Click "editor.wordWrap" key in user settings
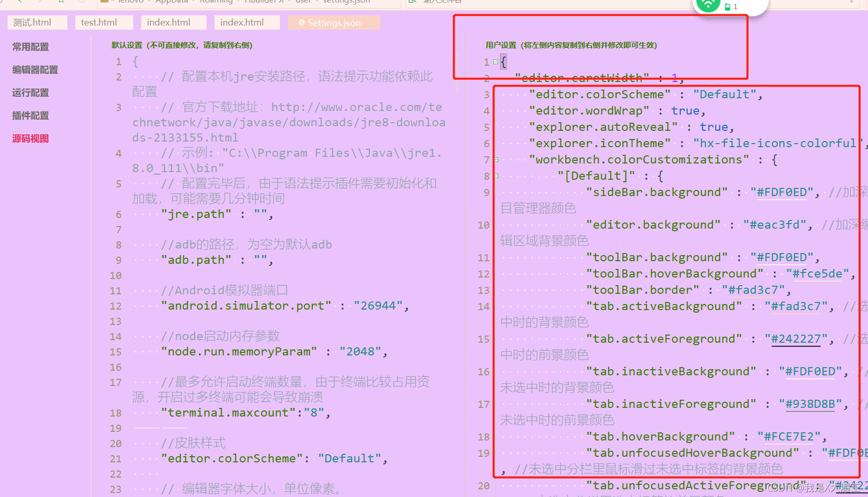 click(x=589, y=111)
